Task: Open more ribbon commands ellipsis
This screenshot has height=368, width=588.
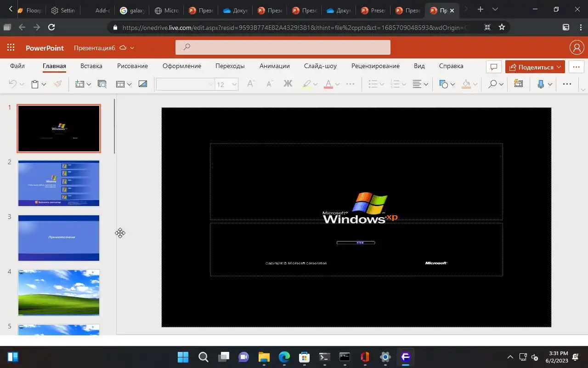Action: tap(567, 84)
